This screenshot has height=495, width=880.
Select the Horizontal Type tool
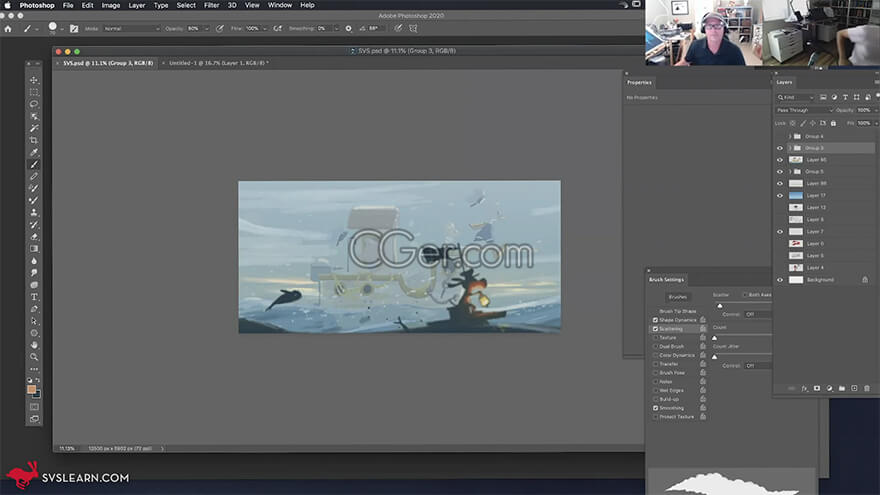34,297
